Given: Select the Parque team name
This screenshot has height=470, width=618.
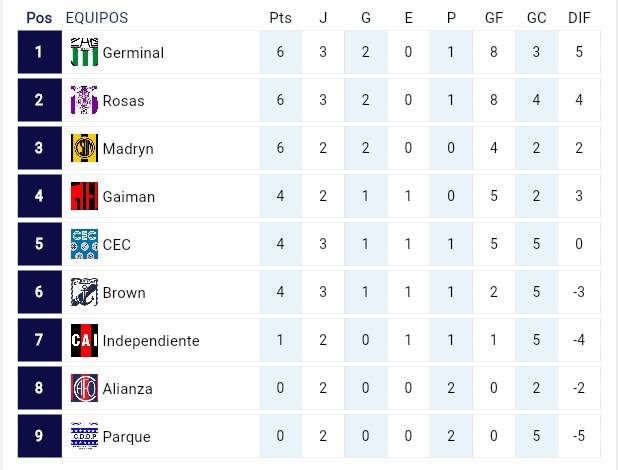Looking at the screenshot, I should [126, 437].
